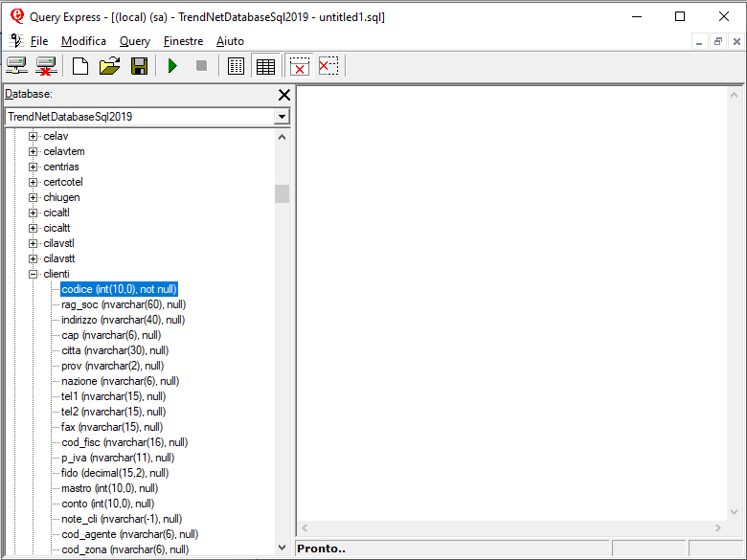Create a new query document
Viewport: 747px width, 560px height.
point(80,66)
